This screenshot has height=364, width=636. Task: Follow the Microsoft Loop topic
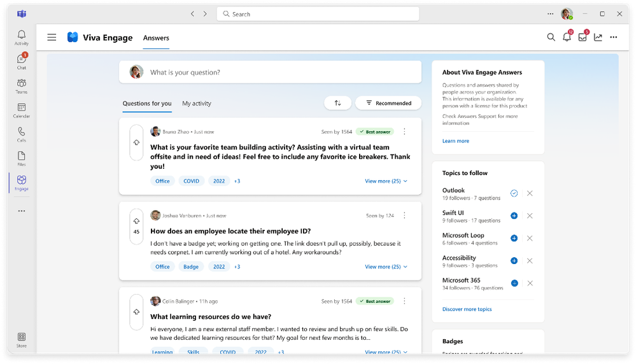[514, 239]
